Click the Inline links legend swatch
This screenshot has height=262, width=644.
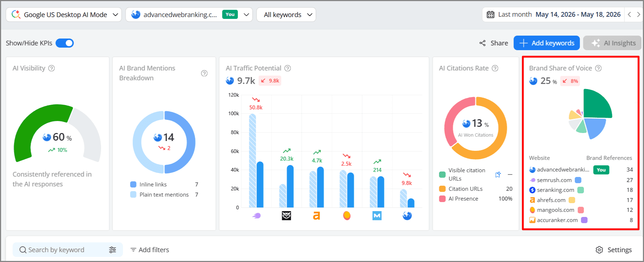coord(133,185)
